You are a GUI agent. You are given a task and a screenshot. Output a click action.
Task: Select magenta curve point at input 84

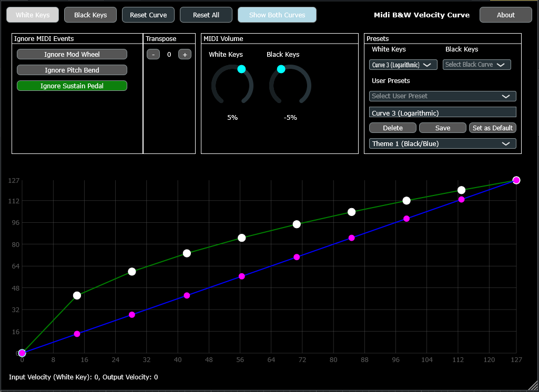[x=351, y=238]
